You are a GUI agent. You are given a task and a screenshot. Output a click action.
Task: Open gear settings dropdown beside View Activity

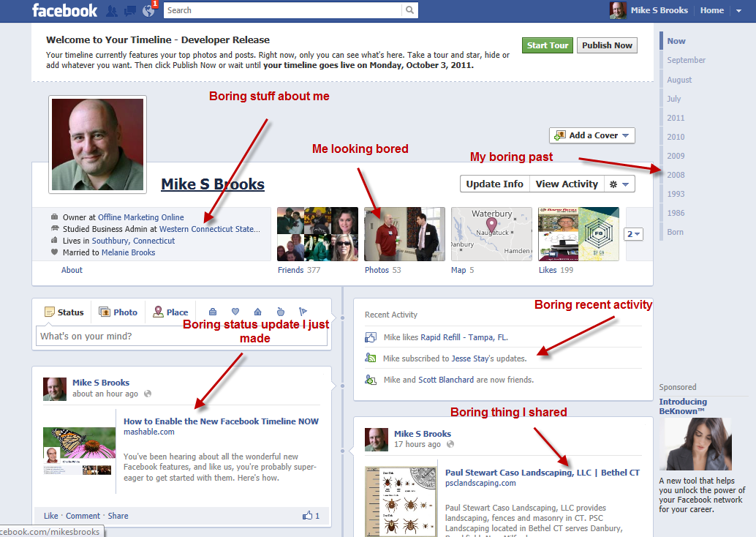pos(619,184)
